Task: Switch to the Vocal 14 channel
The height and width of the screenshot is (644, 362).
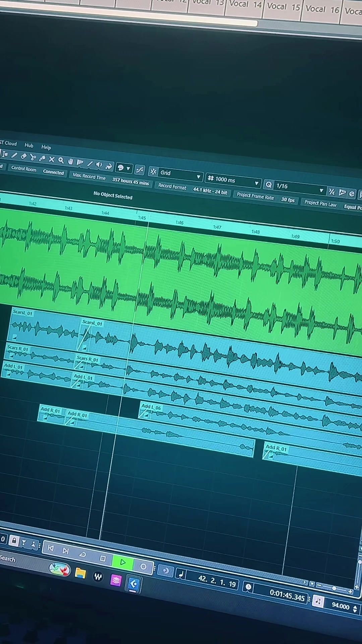Action: click(245, 5)
